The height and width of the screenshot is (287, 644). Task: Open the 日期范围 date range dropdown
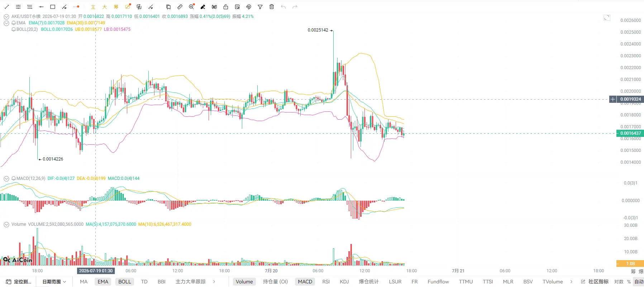pos(54,282)
